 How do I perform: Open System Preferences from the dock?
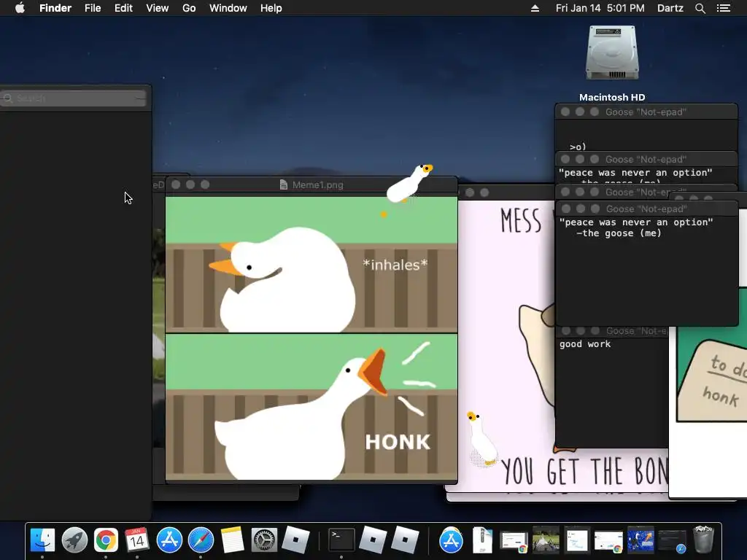click(x=263, y=540)
